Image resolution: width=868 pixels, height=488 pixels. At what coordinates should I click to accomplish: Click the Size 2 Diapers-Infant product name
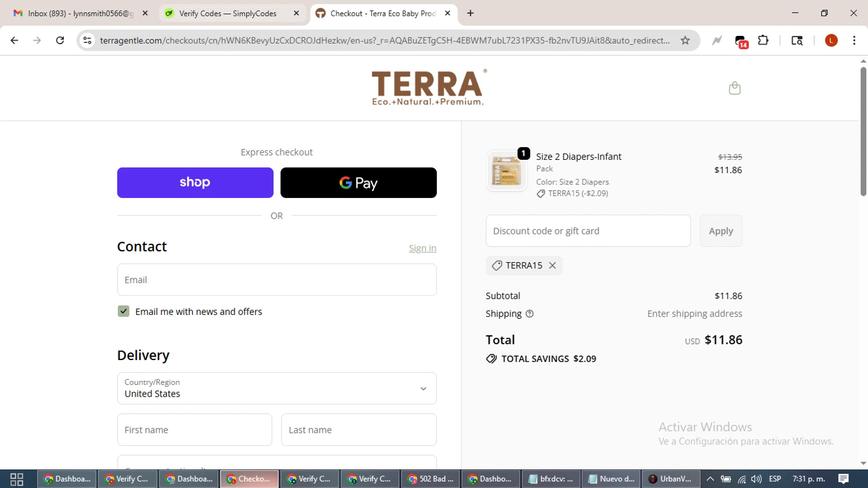coord(579,157)
